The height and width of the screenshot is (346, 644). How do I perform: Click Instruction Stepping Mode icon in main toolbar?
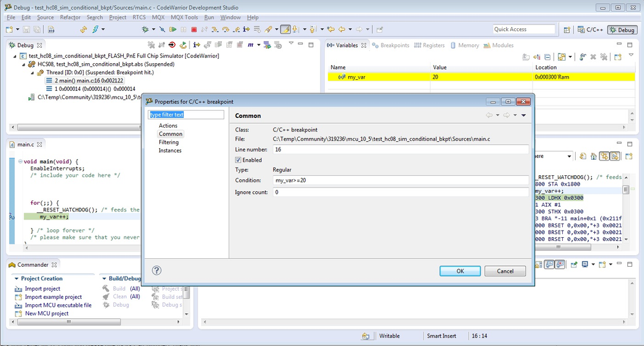(x=246, y=30)
